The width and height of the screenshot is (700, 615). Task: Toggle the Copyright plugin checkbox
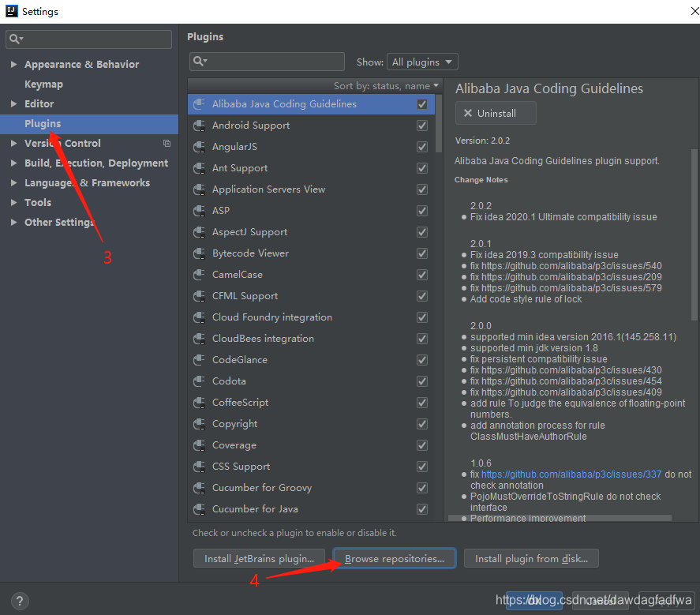point(422,424)
